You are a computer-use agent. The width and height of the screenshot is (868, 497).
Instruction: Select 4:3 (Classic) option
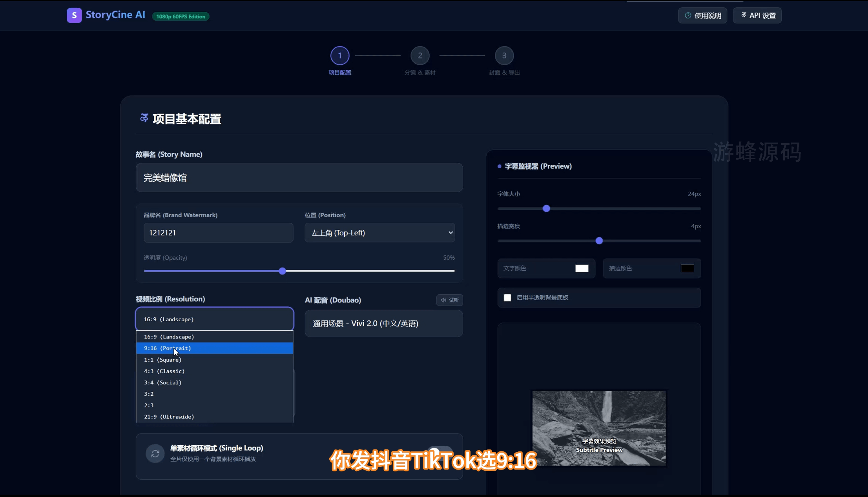215,371
